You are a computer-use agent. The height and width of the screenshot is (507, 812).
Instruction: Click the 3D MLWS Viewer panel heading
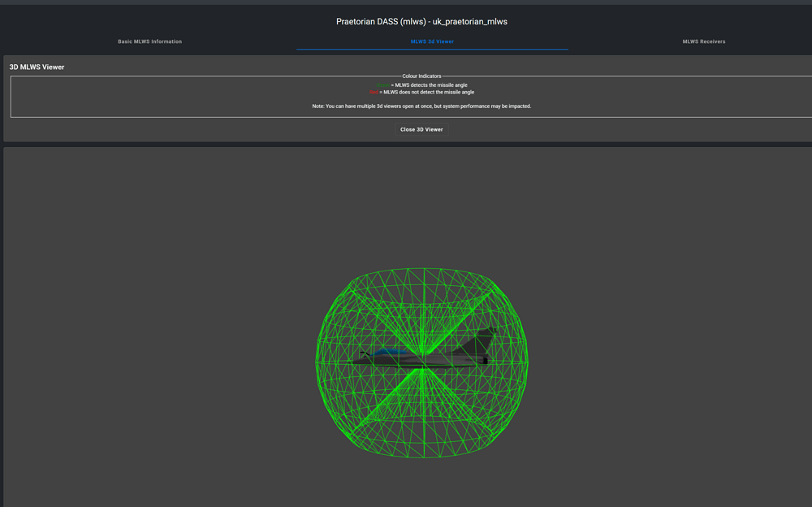pos(37,67)
